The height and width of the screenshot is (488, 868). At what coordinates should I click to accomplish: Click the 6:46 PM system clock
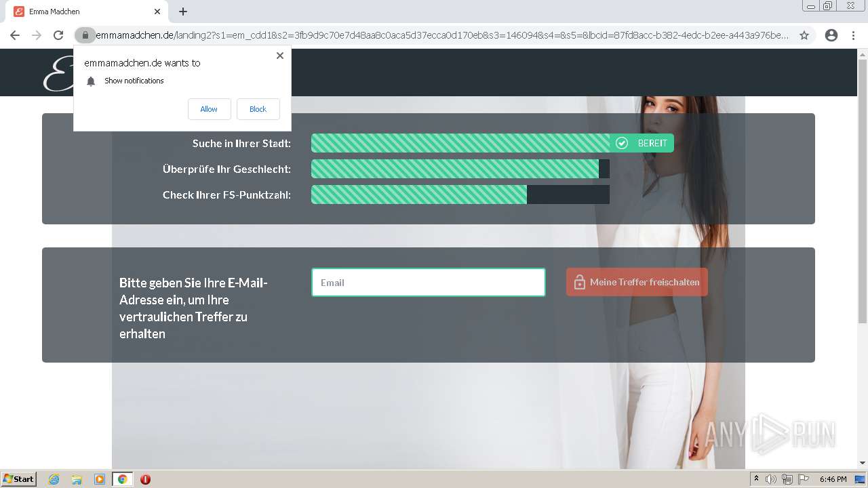coord(833,479)
